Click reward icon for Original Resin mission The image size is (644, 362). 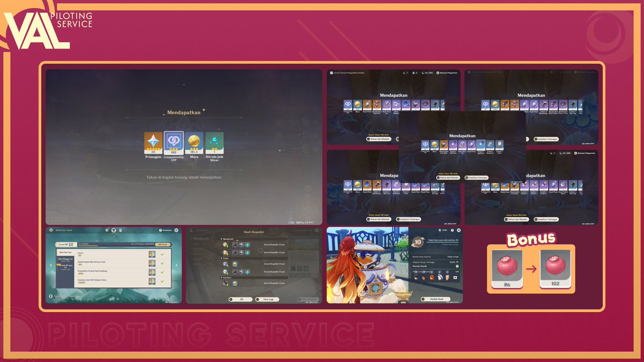[x=152, y=281]
